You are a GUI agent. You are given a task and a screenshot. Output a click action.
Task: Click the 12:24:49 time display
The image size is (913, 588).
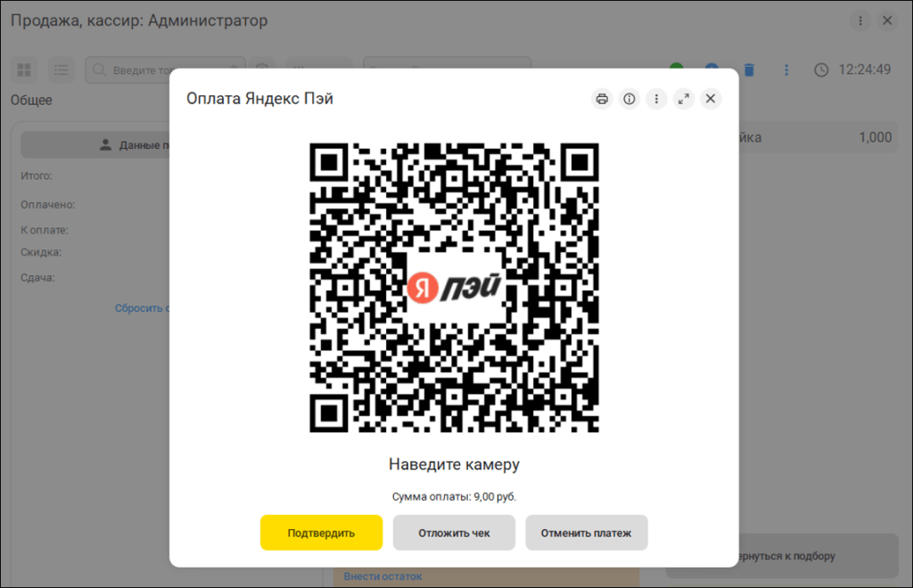point(865,69)
